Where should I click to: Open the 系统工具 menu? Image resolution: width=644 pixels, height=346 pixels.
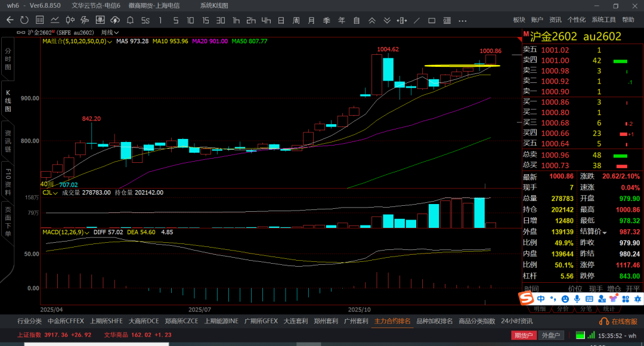603,20
